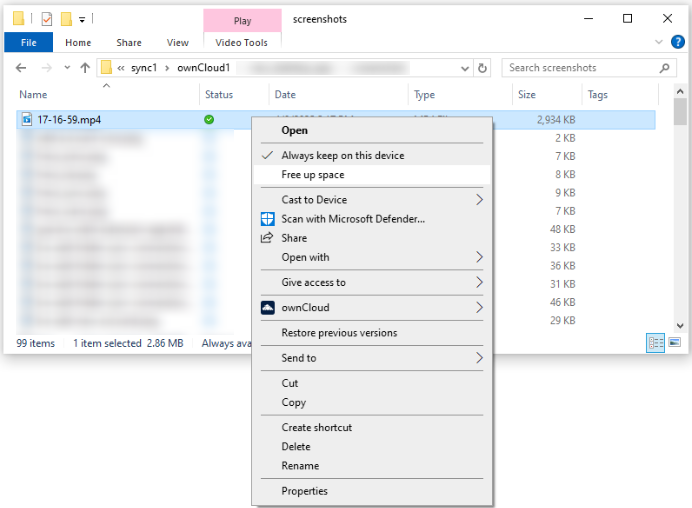Screen dimensions: 692x508
Task: Click the Search screenshots input field
Action: point(580,68)
